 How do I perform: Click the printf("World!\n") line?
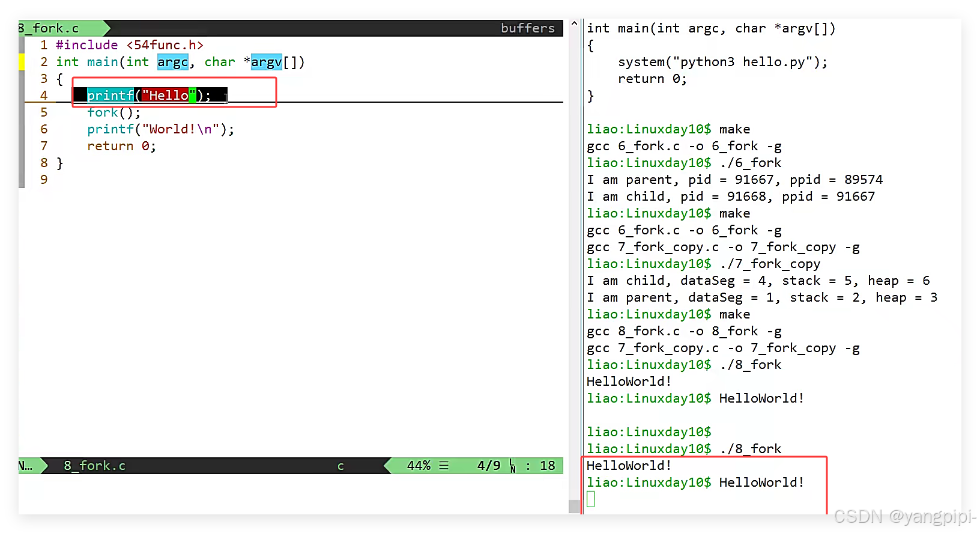click(161, 129)
